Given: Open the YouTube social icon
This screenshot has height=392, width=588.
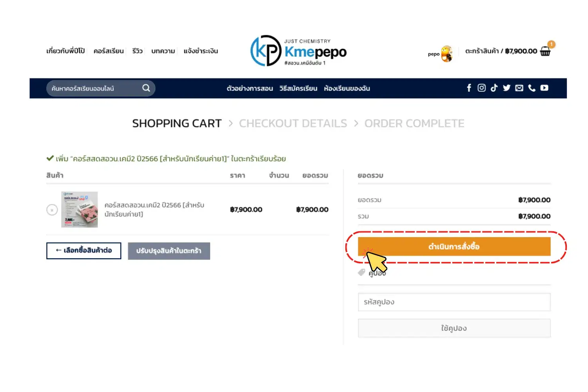Looking at the screenshot, I should 544,88.
